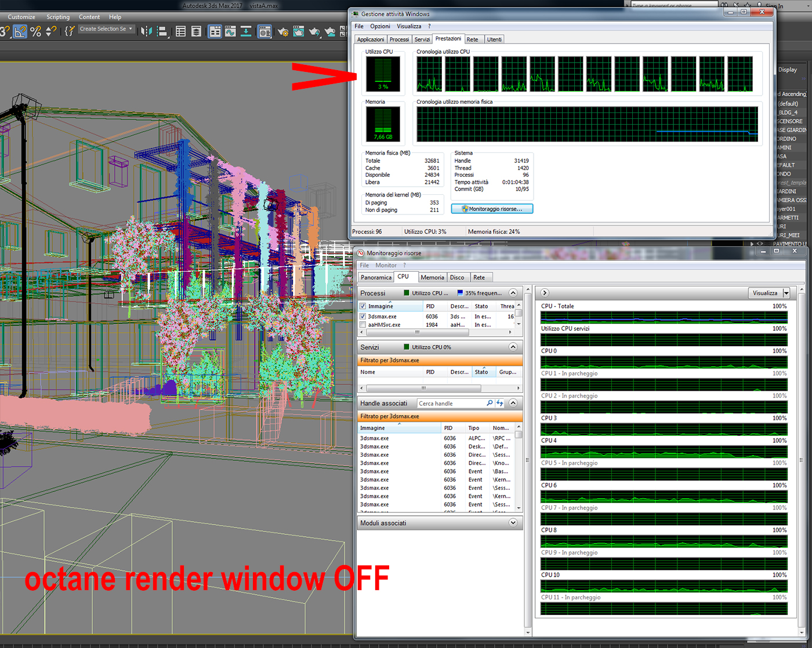Open Visualizza menu in Task Manager
Screen dimensions: 812x648
pos(409,26)
